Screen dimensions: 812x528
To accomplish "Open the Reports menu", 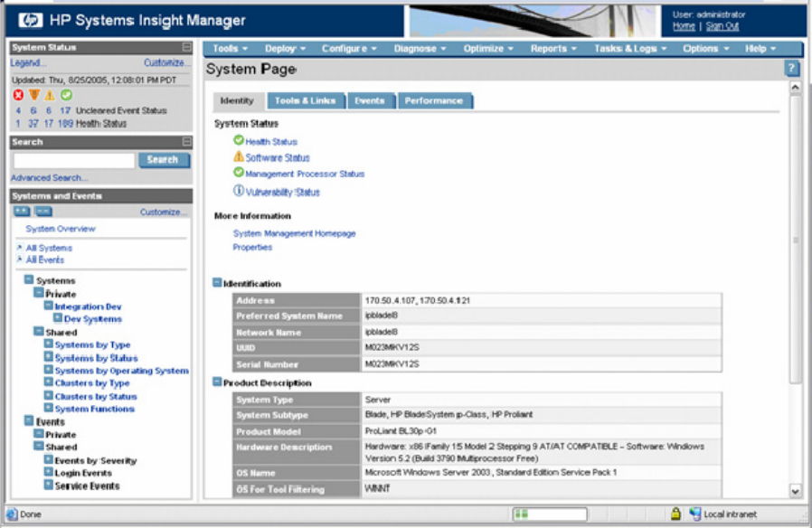I will pyautogui.click(x=553, y=49).
